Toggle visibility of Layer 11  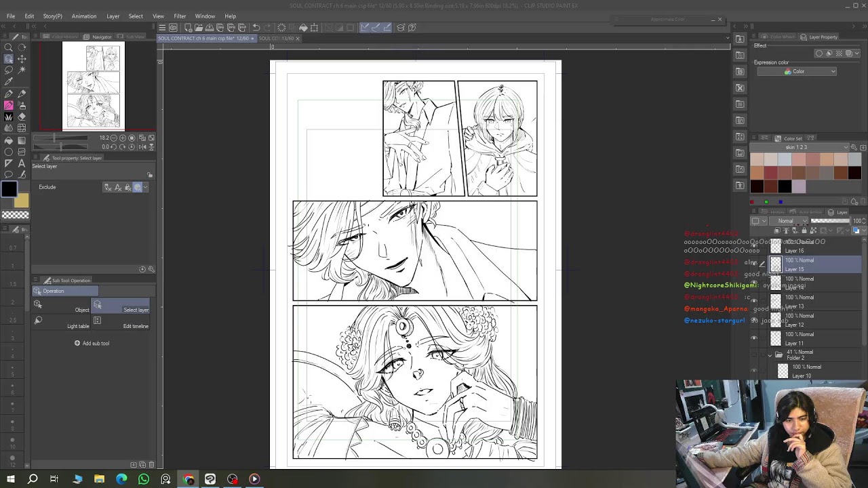754,338
